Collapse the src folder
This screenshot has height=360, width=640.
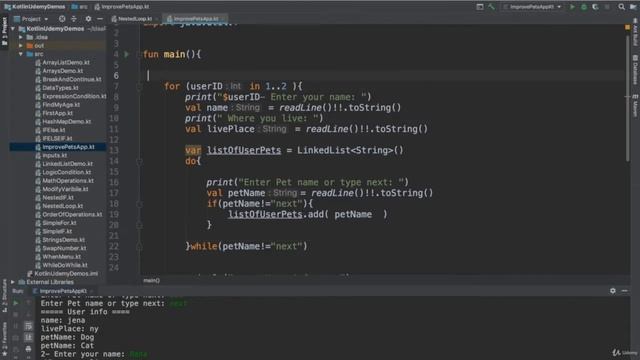[x=21, y=54]
